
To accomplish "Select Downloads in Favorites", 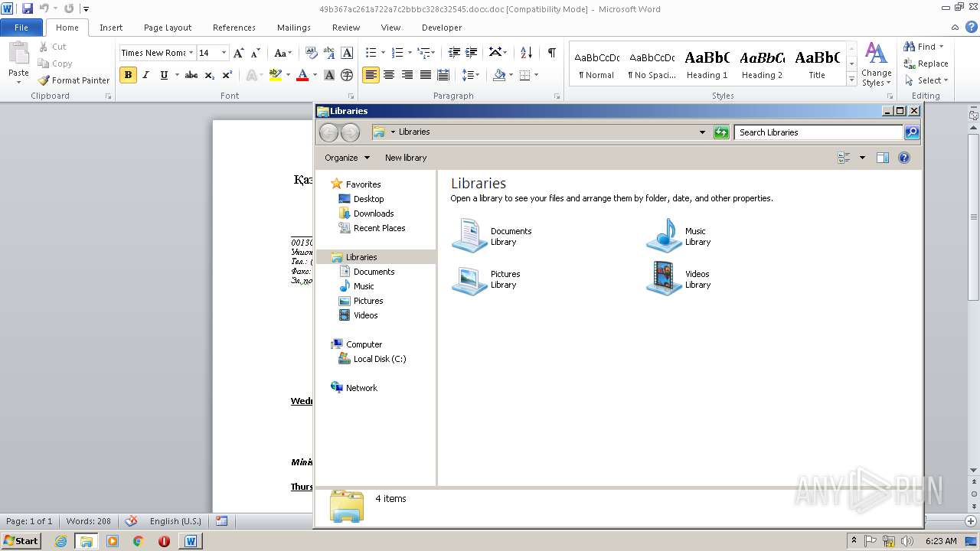I will [374, 214].
